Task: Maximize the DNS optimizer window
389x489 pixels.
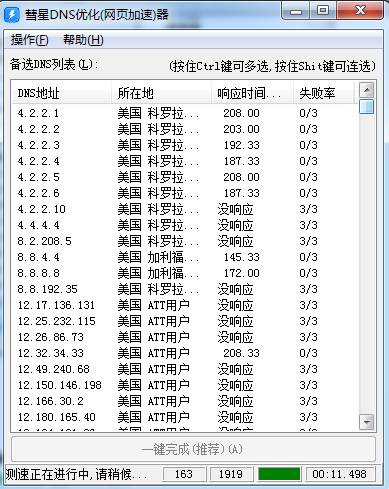Action: (323, 11)
